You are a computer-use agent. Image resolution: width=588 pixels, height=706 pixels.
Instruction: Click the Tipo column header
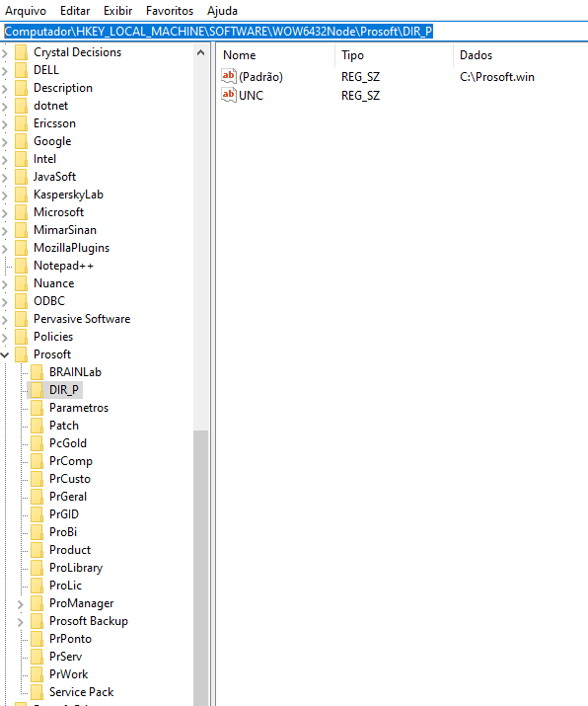[394, 55]
